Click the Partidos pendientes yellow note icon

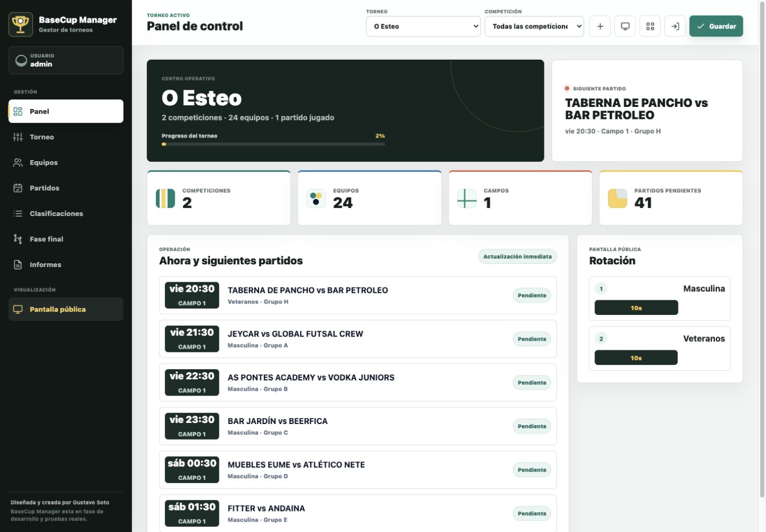618,198
